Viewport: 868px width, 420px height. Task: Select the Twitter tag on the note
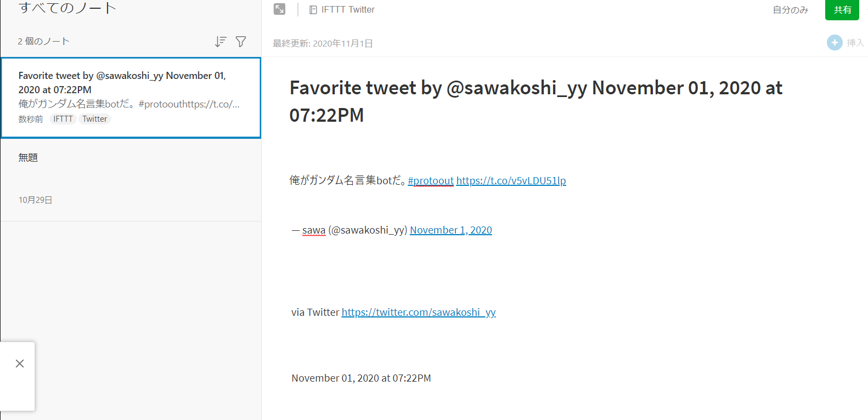(95, 119)
